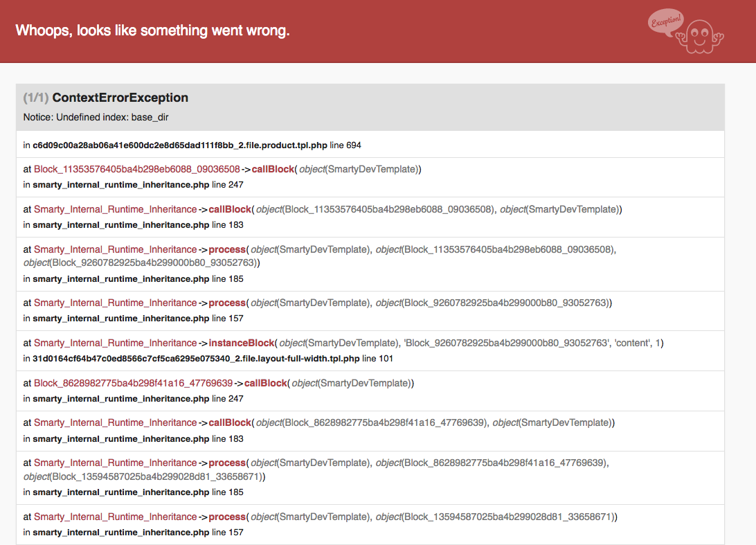
Task: Click the smarty_internal_runtime_inheritance.php line 157 entry at the bottom
Action: 133,533
